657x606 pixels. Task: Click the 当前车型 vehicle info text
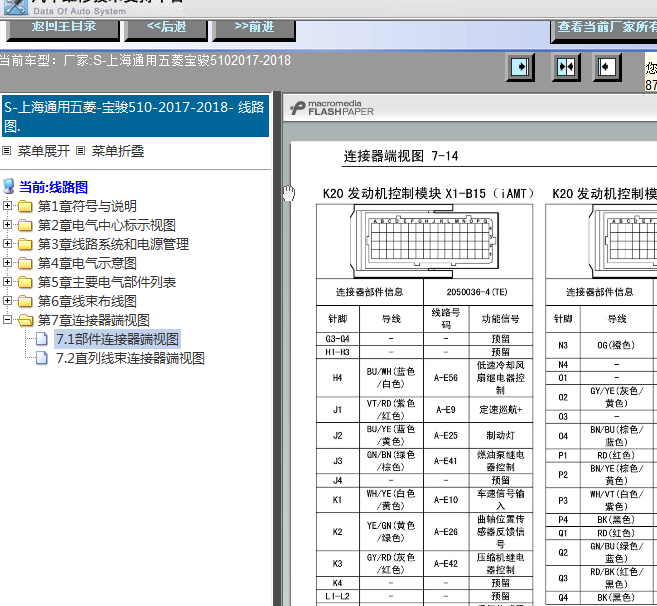[x=145, y=60]
